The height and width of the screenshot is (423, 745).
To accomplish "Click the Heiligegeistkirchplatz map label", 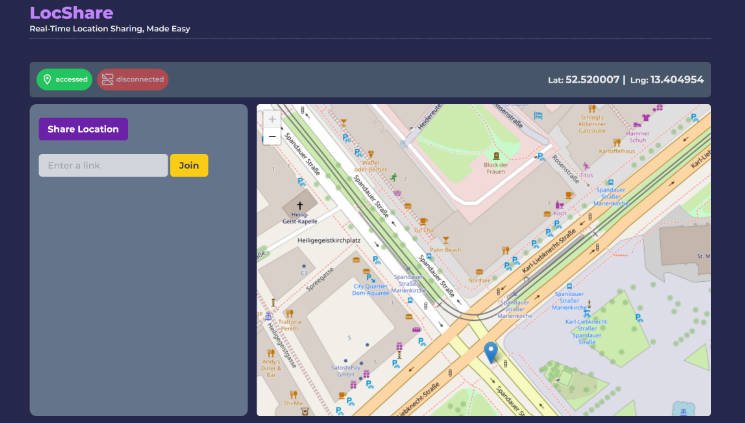I will pyautogui.click(x=329, y=240).
